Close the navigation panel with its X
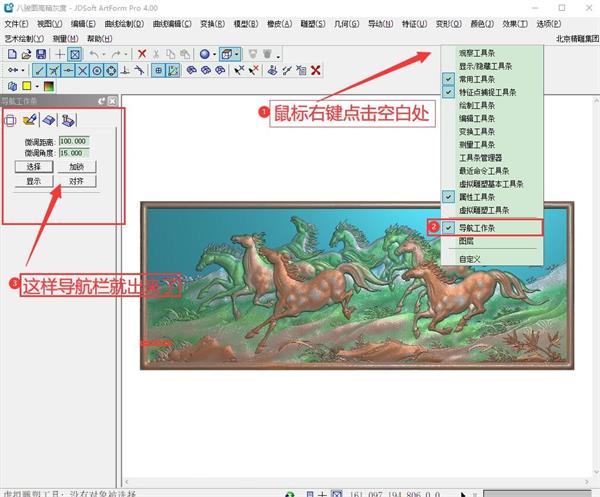Screen dimensions: 600x497 [112, 101]
